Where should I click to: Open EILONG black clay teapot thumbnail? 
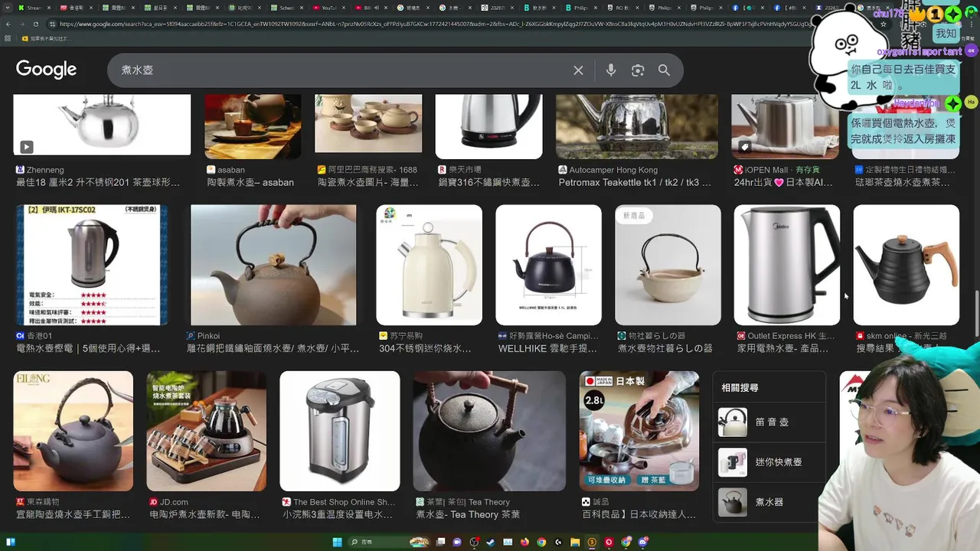click(73, 431)
